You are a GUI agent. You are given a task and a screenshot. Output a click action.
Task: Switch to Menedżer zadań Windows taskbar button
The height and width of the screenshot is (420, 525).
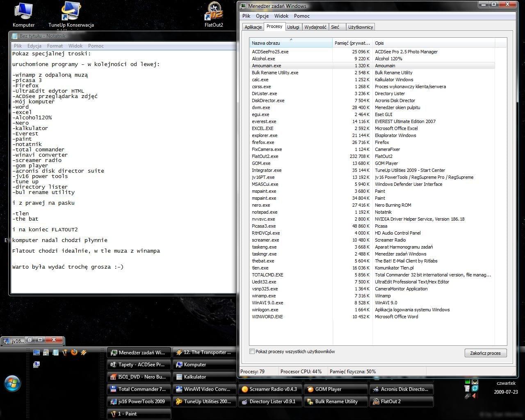pyautogui.click(x=139, y=352)
